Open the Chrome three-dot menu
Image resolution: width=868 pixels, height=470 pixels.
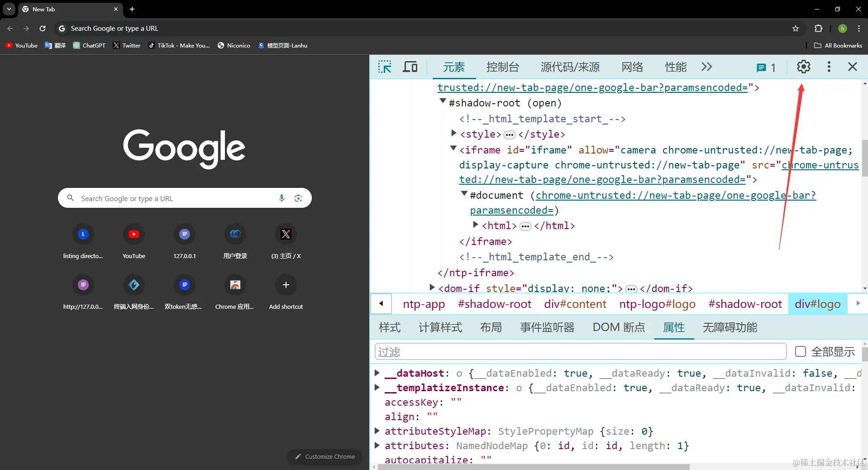(x=859, y=29)
